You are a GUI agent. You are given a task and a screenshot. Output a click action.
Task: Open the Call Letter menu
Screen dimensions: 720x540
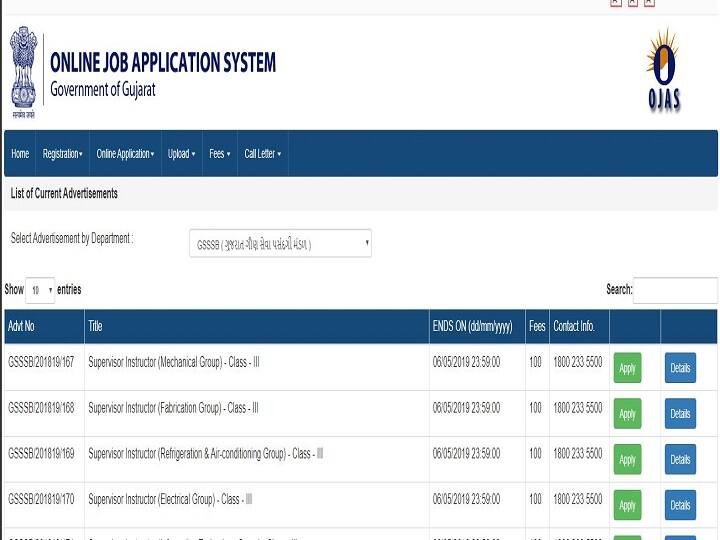262,154
